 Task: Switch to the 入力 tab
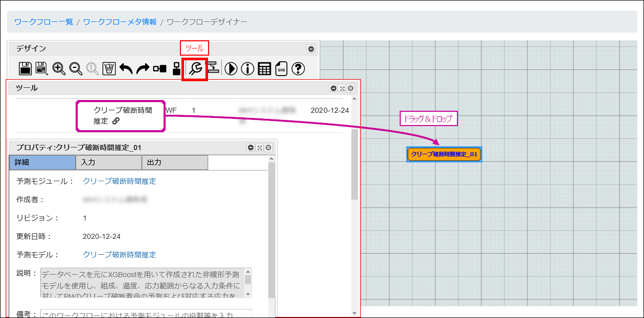pyautogui.click(x=108, y=162)
